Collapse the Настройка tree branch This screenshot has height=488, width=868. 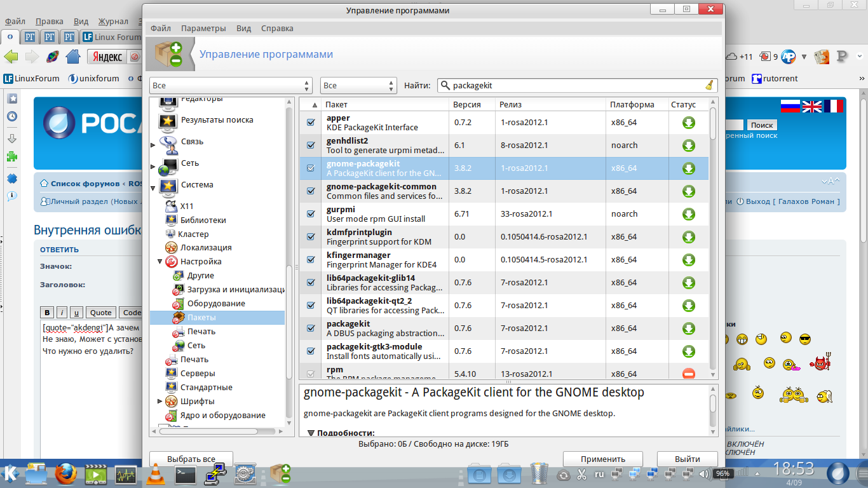(160, 262)
